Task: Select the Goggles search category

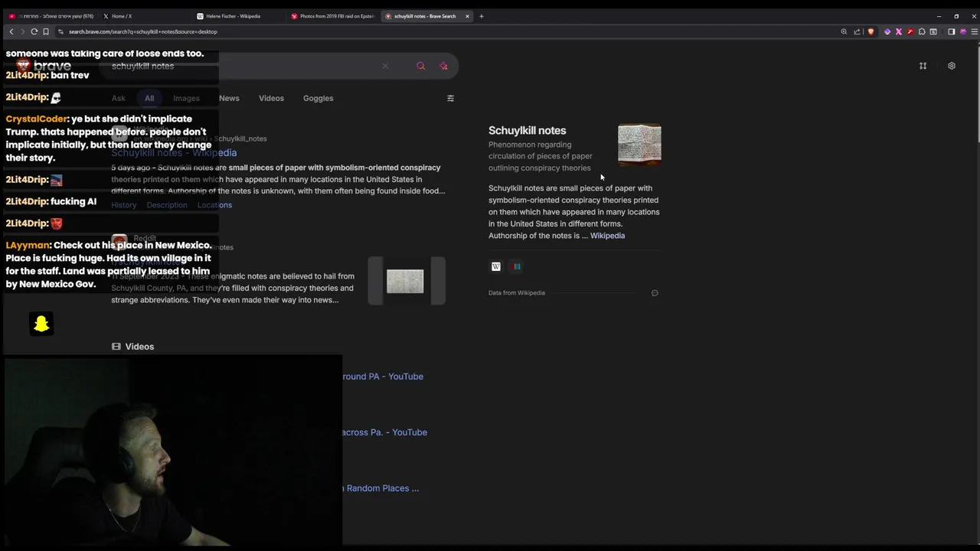Action: point(318,98)
